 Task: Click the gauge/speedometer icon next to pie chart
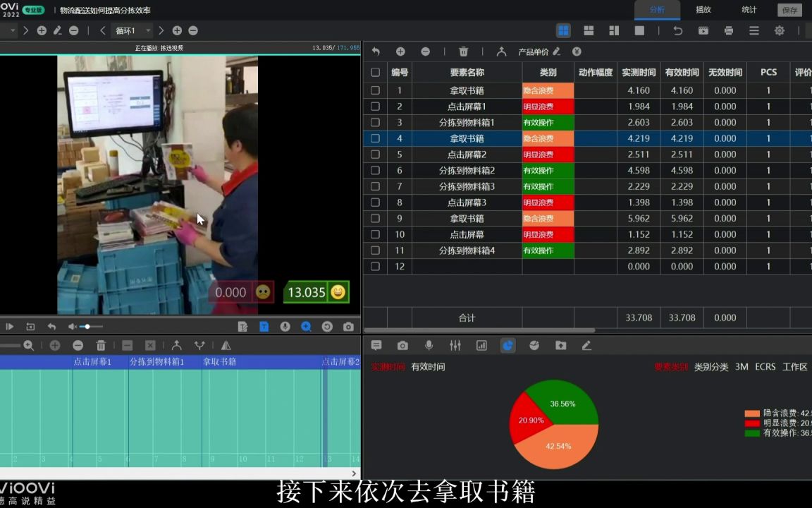pos(534,346)
